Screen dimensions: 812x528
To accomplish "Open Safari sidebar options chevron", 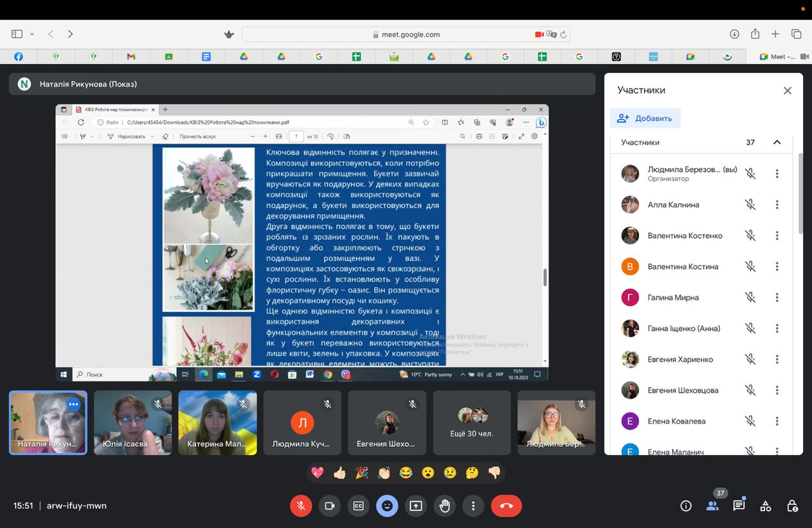I will 32,34.
